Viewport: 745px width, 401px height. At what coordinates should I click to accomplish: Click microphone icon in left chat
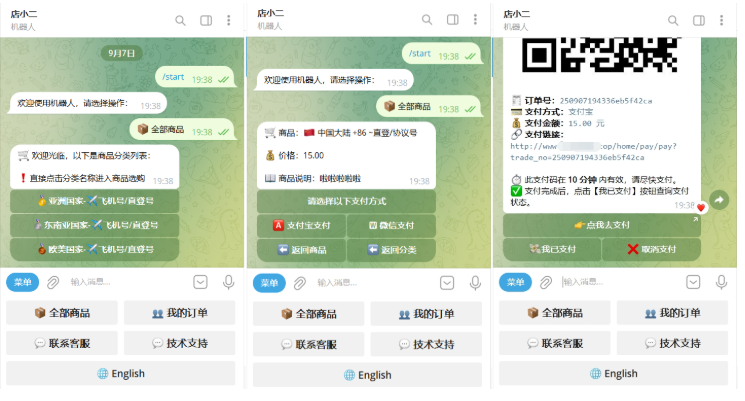(229, 282)
